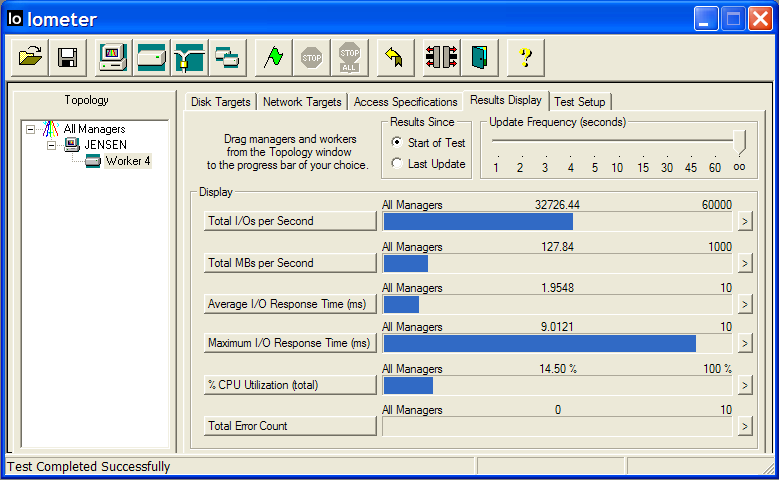Screen dimensions: 779x480
Task: Click the Iometer title bar logo
Action: [15, 19]
